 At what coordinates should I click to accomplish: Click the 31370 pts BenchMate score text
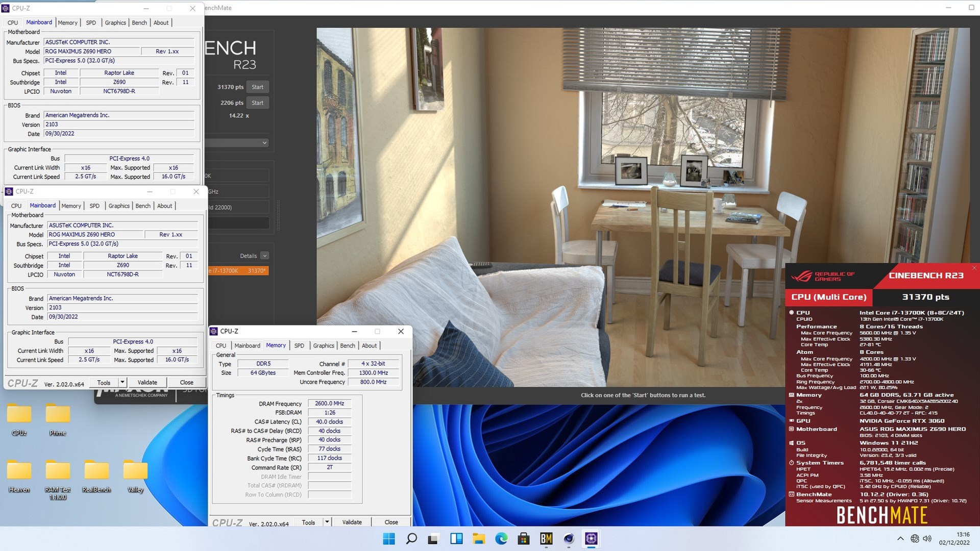pos(925,297)
